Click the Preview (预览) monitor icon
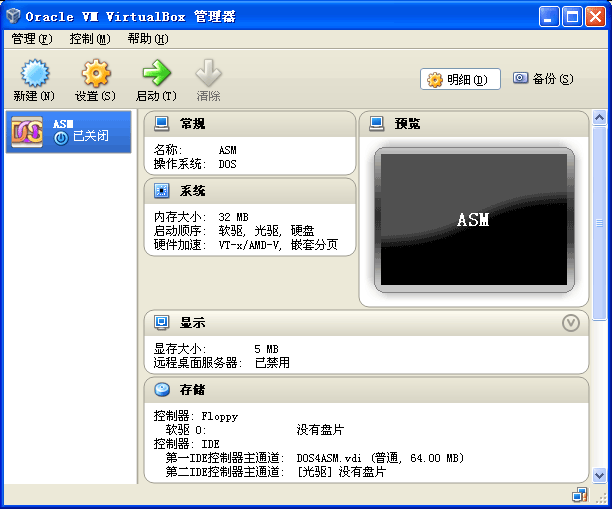This screenshot has height=509, width=612. coord(376,124)
